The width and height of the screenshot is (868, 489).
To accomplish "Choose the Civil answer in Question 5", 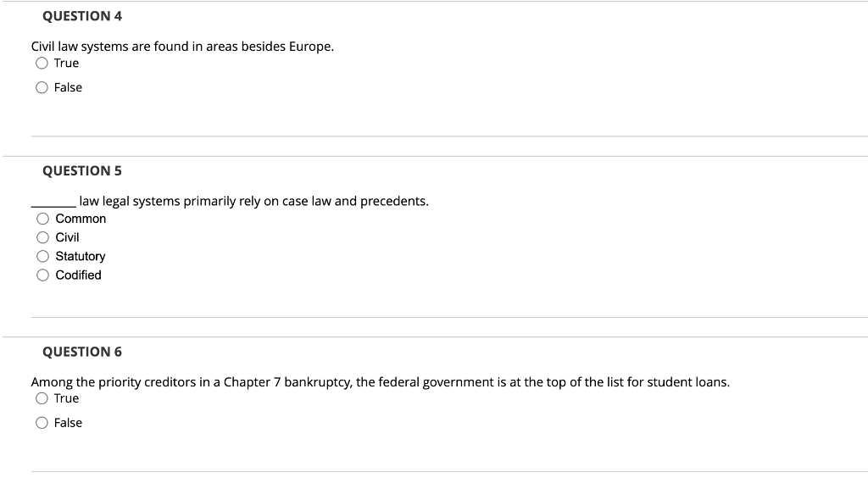I will [42, 236].
